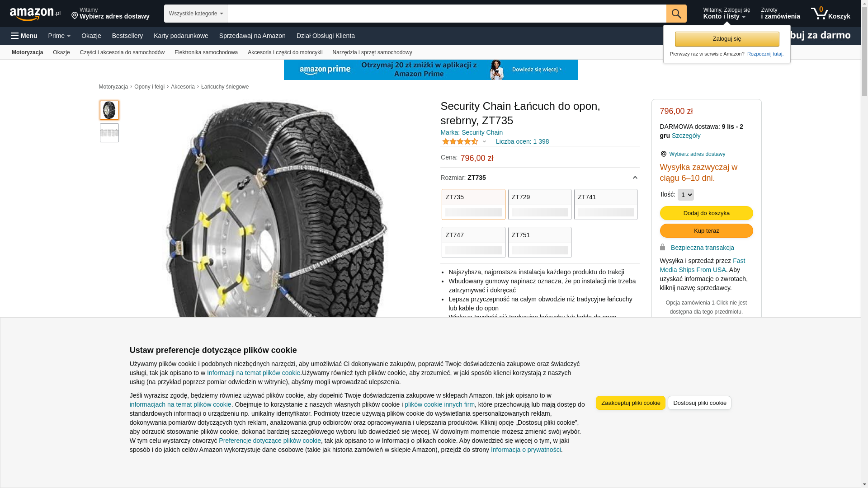Open the hamburger Menu
The height and width of the screenshot is (488, 868).
coord(24,36)
